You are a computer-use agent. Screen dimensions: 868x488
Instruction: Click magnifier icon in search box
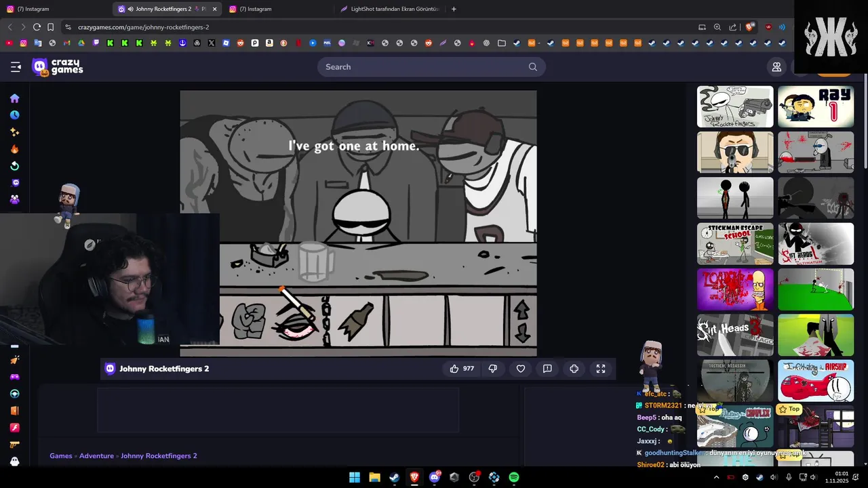point(533,66)
